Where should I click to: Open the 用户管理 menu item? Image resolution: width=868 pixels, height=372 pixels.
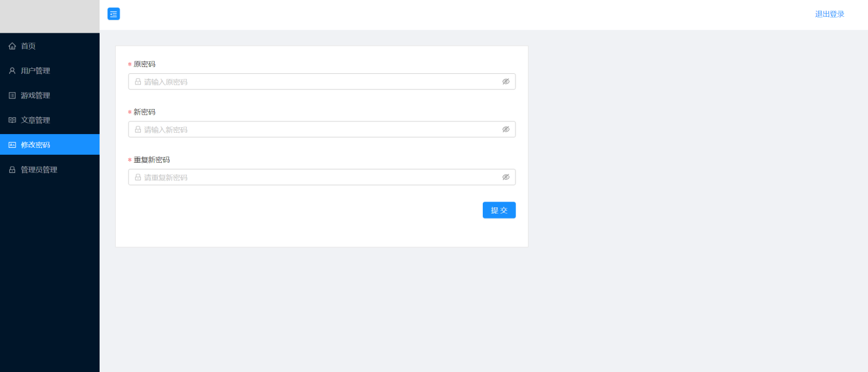(x=36, y=71)
